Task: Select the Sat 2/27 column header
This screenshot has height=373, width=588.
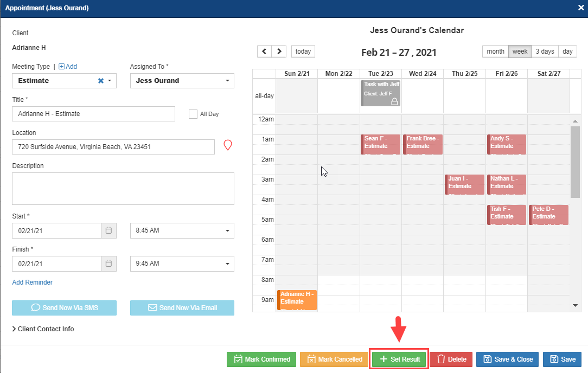Action: coord(548,74)
